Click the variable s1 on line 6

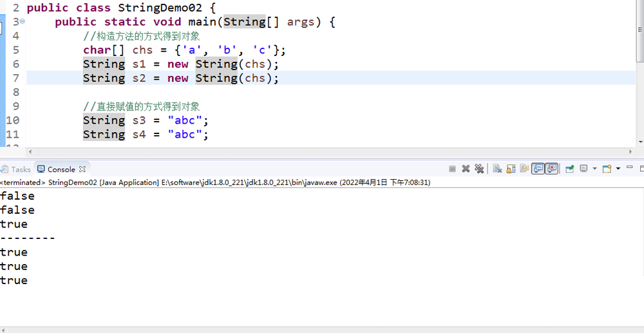[x=139, y=64]
